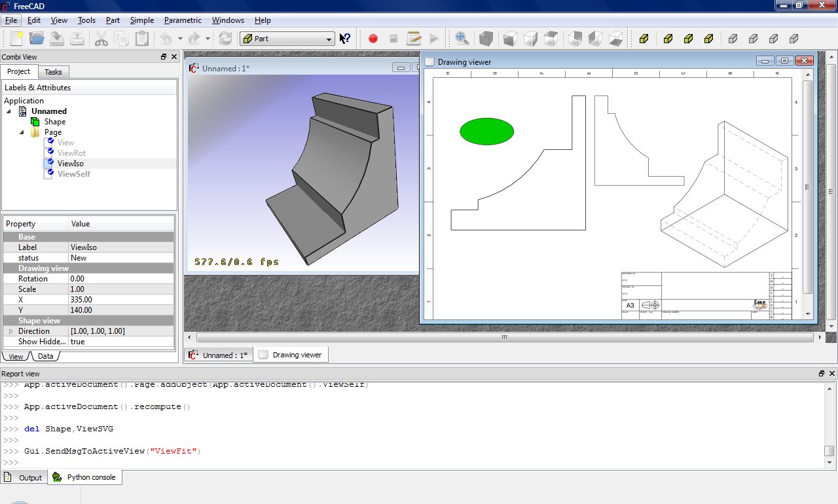The image size is (838, 504).
Task: Start macro recording with the red record icon
Action: tap(373, 38)
